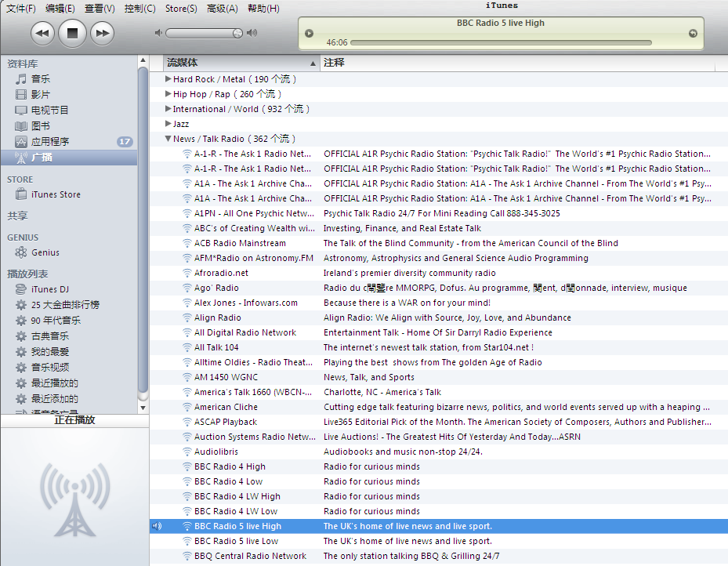Open the 控制(C) menu
The image size is (728, 566).
pyautogui.click(x=139, y=9)
